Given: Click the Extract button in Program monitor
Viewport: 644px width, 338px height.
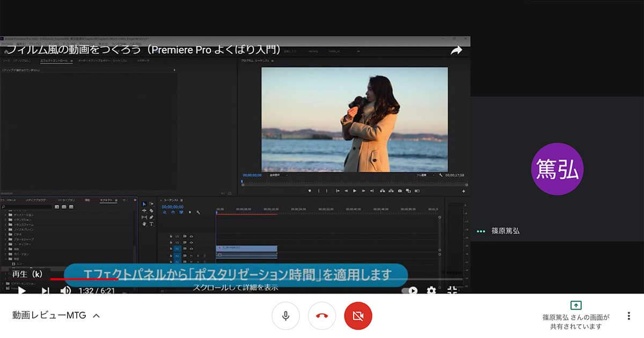Looking at the screenshot, I should pyautogui.click(x=391, y=191).
